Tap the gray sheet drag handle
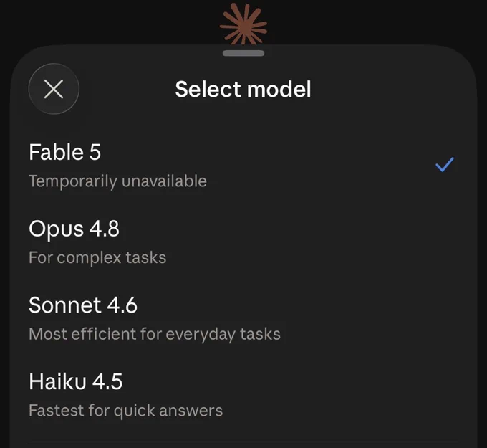 click(x=243, y=53)
